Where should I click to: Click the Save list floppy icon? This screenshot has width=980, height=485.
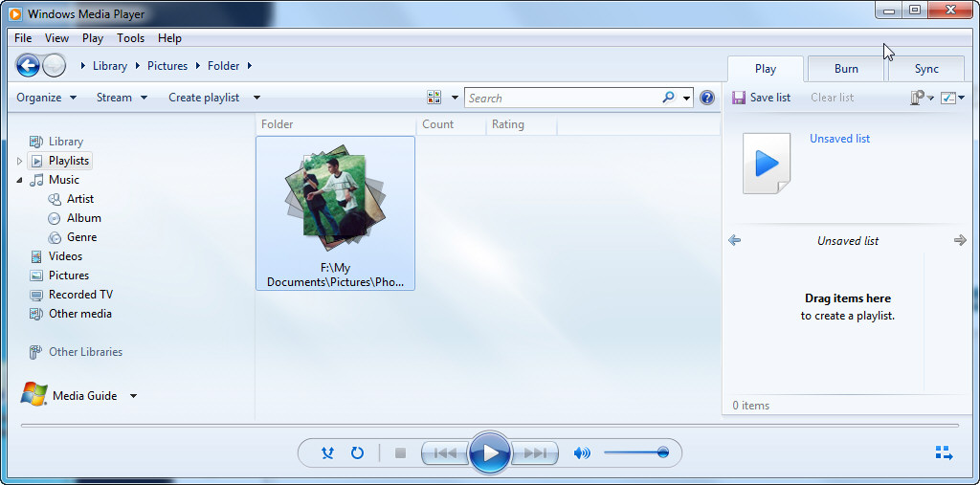[x=739, y=98]
